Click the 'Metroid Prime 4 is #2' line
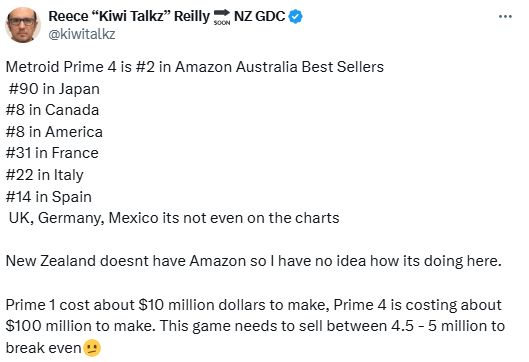Image resolution: width=529 pixels, height=362 pixels. pyautogui.click(x=195, y=67)
